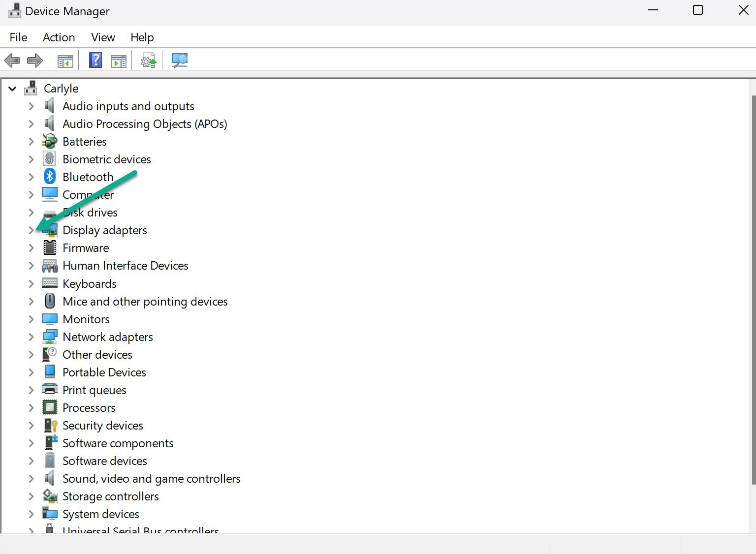756x554 pixels.
Task: Click the Security devices key icon
Action: pyautogui.click(x=50, y=426)
